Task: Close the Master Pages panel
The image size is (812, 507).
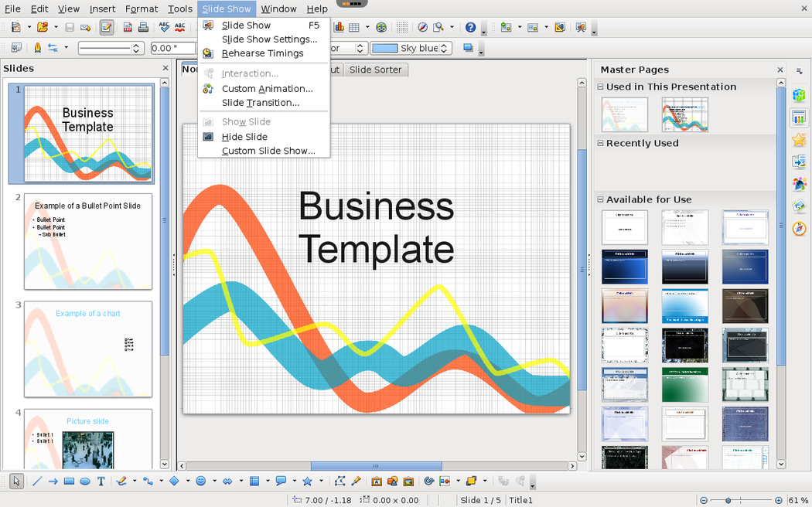Action: 780,70
